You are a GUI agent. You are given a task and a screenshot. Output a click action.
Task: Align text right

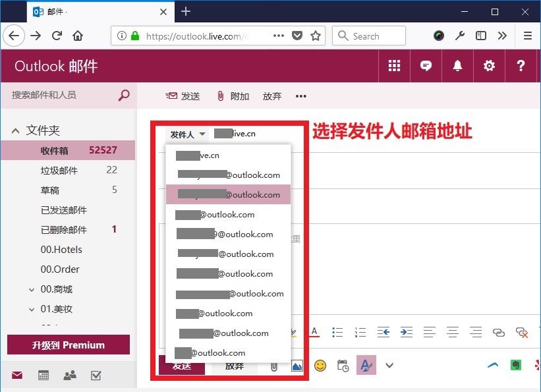[476, 332]
